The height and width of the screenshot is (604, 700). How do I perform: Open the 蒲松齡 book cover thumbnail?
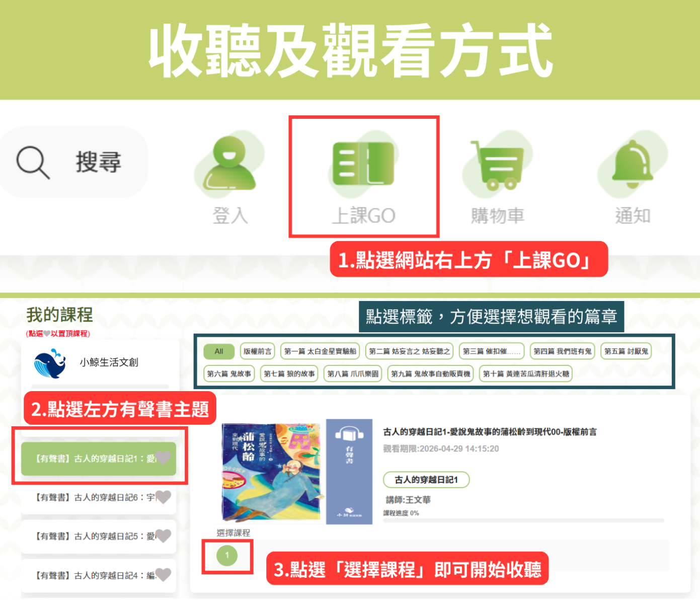point(271,472)
